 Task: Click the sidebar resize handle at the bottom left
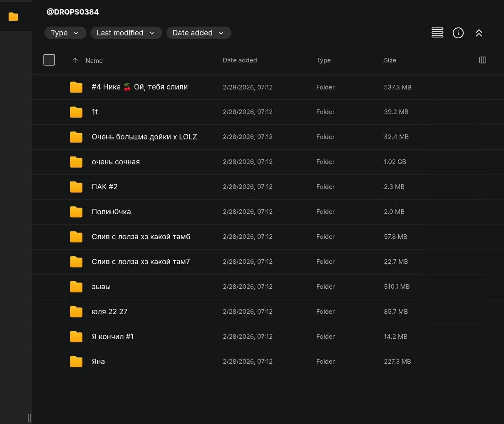click(29, 418)
